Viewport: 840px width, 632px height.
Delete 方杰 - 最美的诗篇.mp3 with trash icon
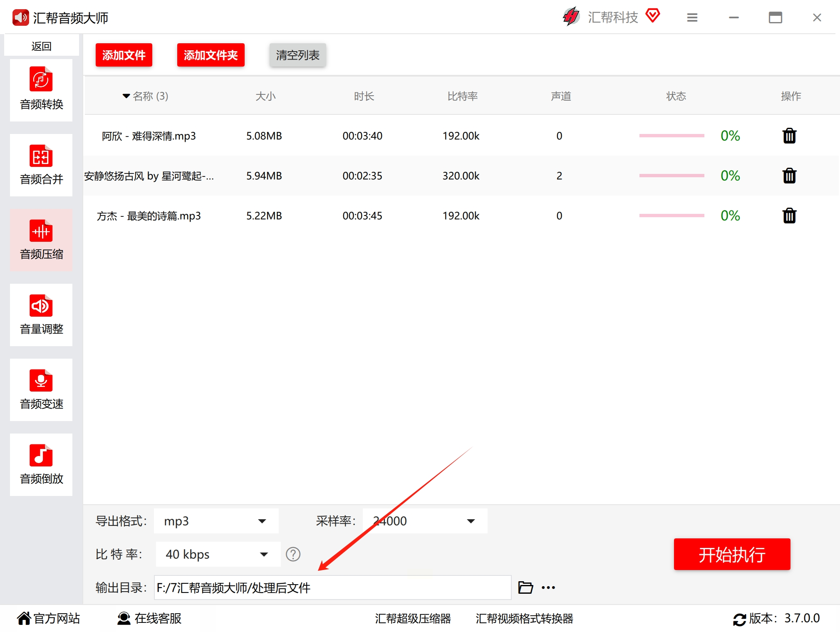coord(789,216)
